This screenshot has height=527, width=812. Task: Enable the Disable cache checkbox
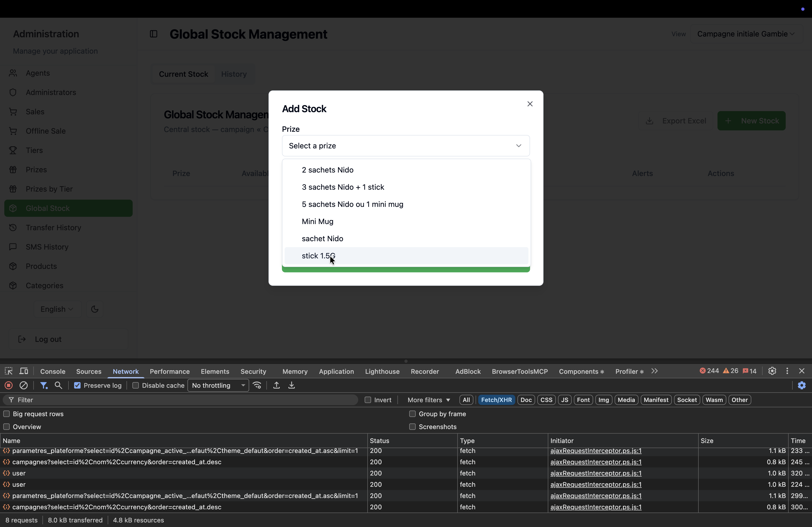[135, 385]
